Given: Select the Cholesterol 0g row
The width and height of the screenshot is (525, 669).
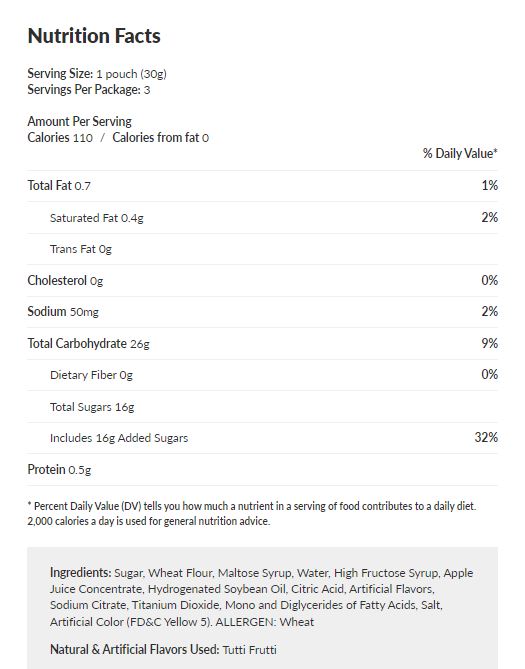Looking at the screenshot, I should (x=262, y=281).
